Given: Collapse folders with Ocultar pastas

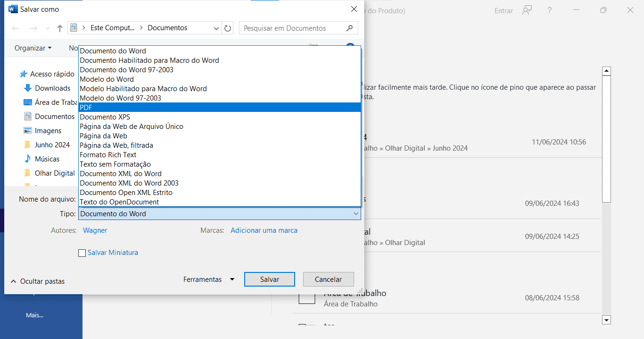Looking at the screenshot, I should (x=37, y=281).
